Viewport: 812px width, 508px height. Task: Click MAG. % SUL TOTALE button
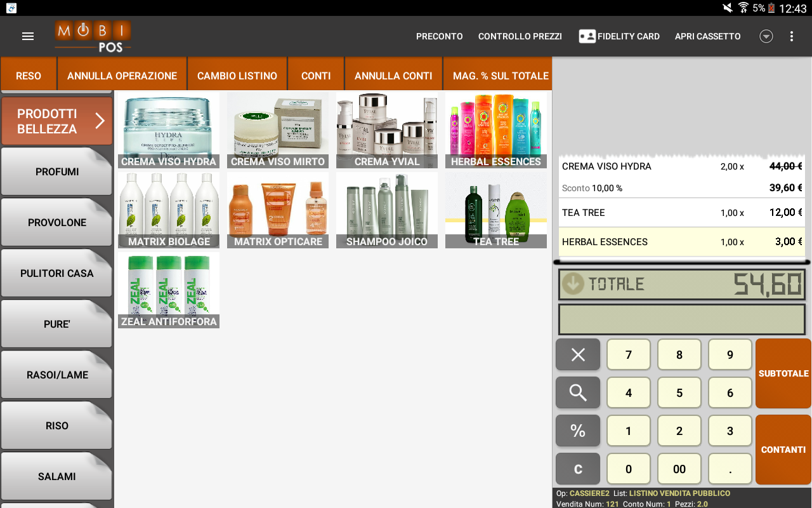(498, 74)
